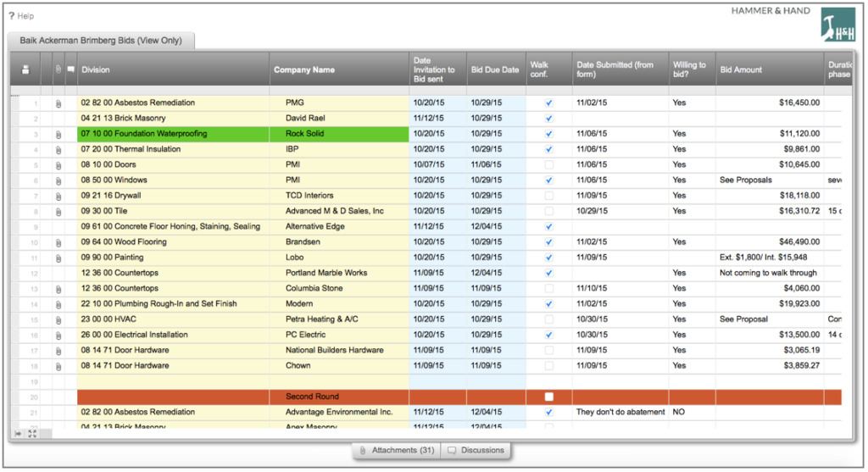Toggle Walk conf. checkbox for TCD Interiors row
Screen dimensions: 868x472
[x=548, y=196]
